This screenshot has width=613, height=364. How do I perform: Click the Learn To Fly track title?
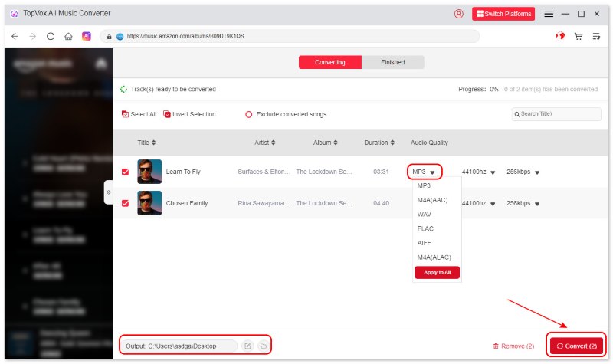tap(183, 172)
